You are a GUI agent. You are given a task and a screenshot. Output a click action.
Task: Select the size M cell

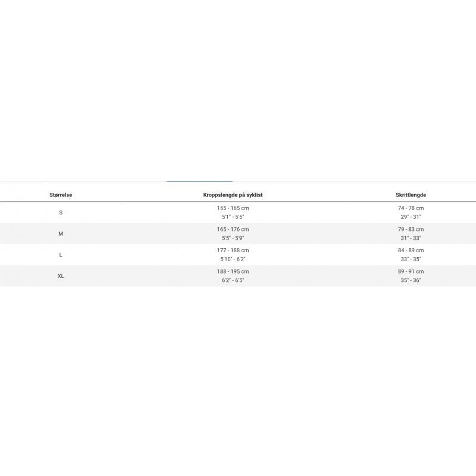[61, 234]
